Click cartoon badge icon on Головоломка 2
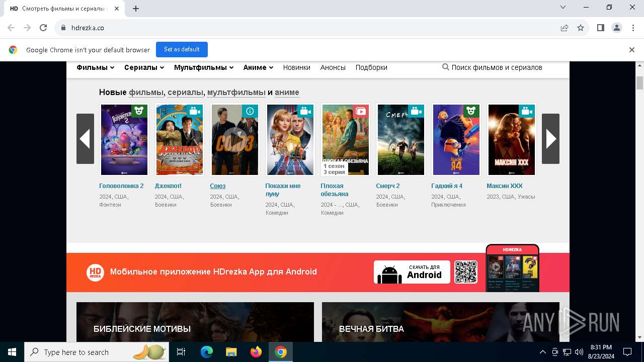Screen dimensions: 644x362 click(139, 111)
